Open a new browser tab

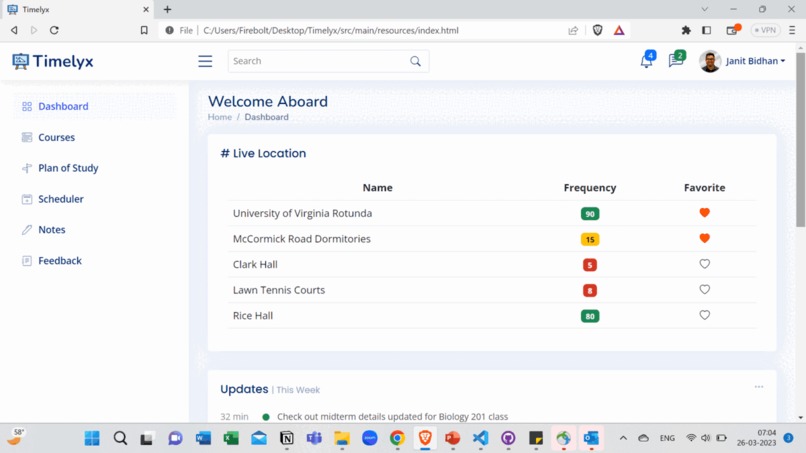[x=168, y=9]
